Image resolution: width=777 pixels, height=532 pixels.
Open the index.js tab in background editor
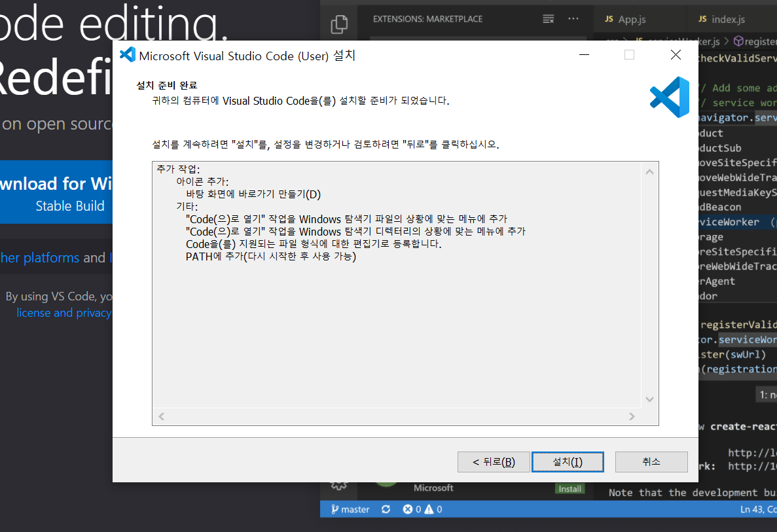click(721, 20)
